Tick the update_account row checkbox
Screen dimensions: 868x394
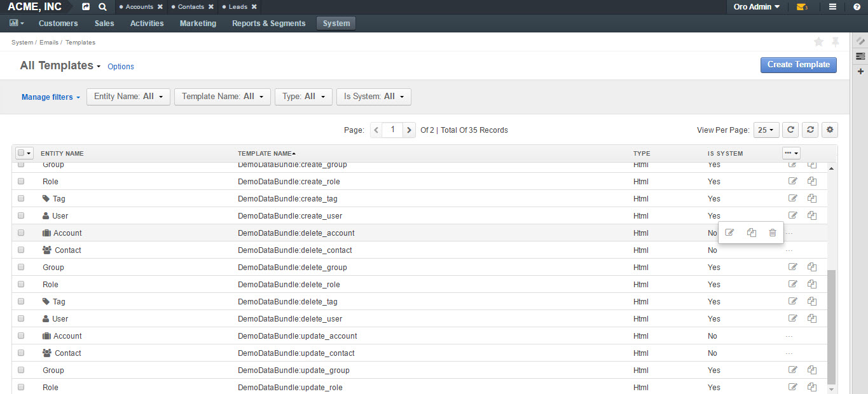pyautogui.click(x=21, y=336)
